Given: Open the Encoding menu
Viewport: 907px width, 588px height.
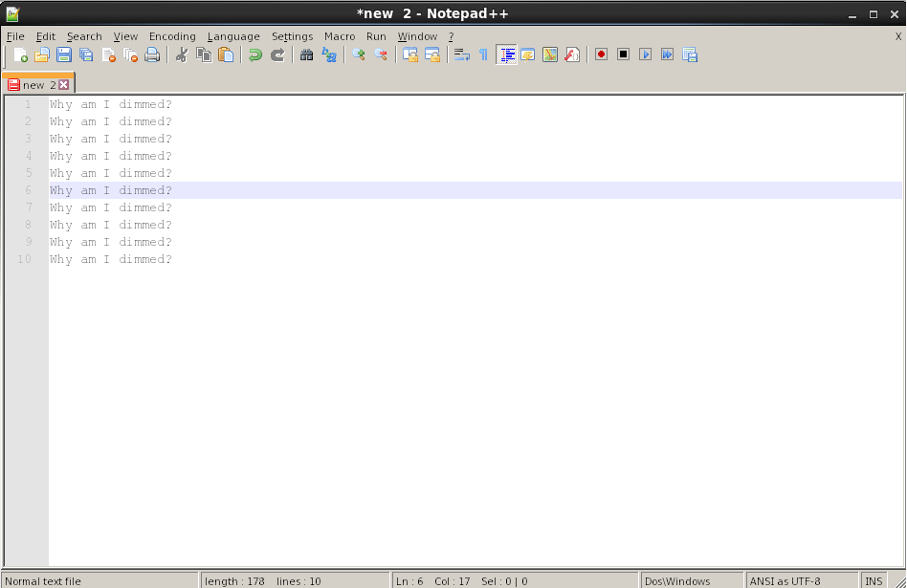Looking at the screenshot, I should [x=172, y=36].
